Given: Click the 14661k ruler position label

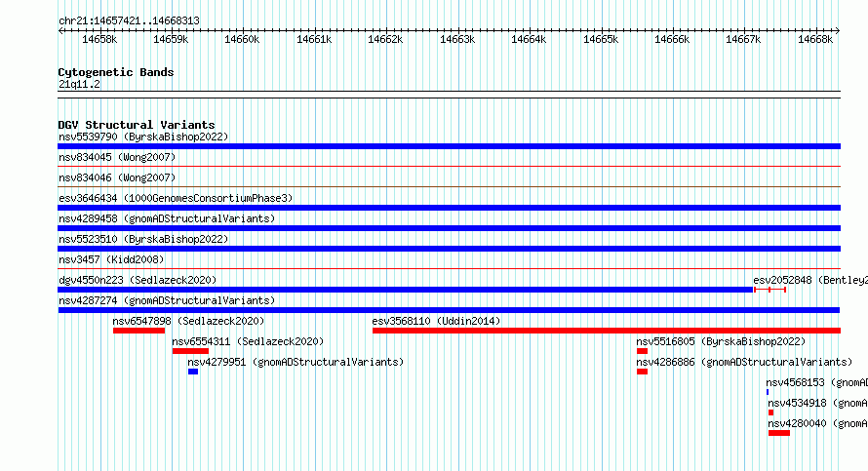Looking at the screenshot, I should coord(314,39).
